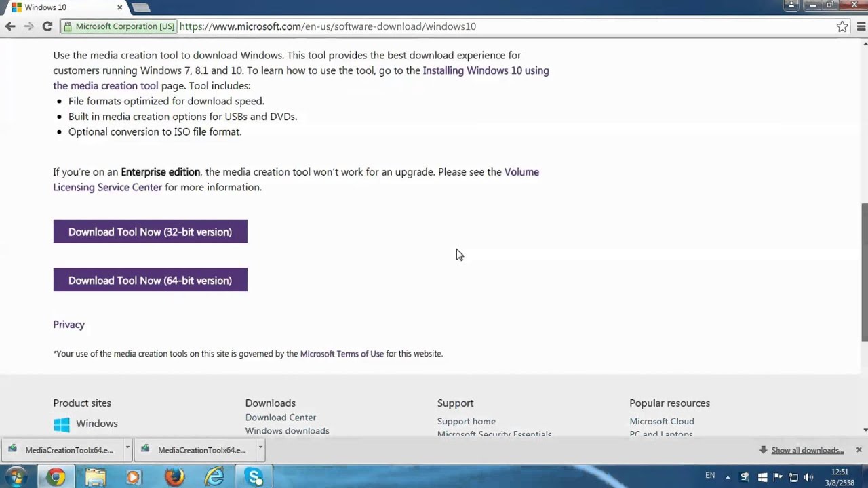Open the Download Center footer link
868x488 pixels.
coord(281,418)
